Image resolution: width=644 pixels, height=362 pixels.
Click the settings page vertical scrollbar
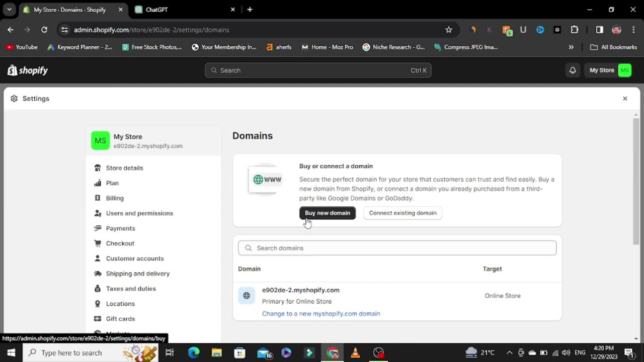click(x=636, y=181)
